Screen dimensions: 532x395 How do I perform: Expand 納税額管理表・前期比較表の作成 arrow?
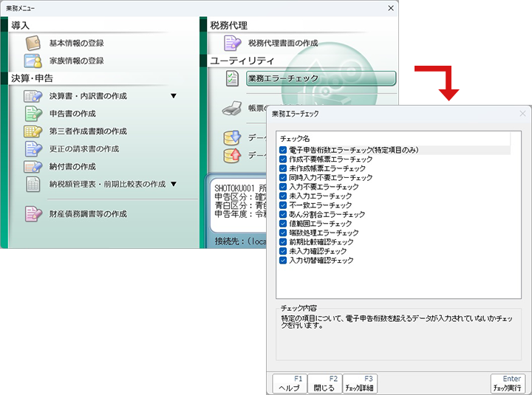tap(173, 184)
